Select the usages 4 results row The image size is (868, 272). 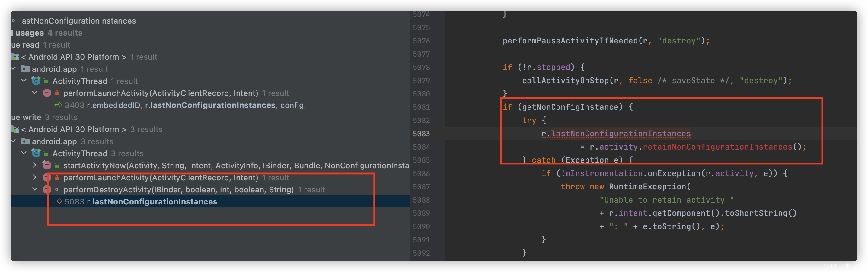click(x=47, y=33)
